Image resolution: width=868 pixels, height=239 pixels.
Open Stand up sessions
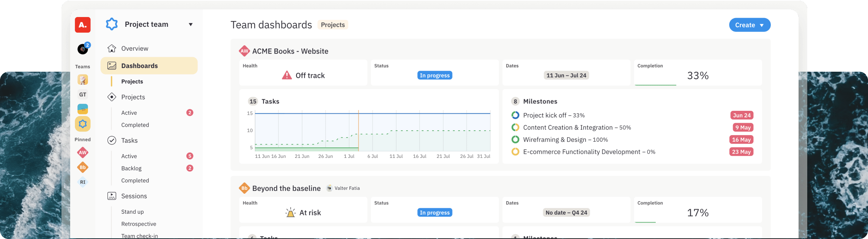click(132, 212)
